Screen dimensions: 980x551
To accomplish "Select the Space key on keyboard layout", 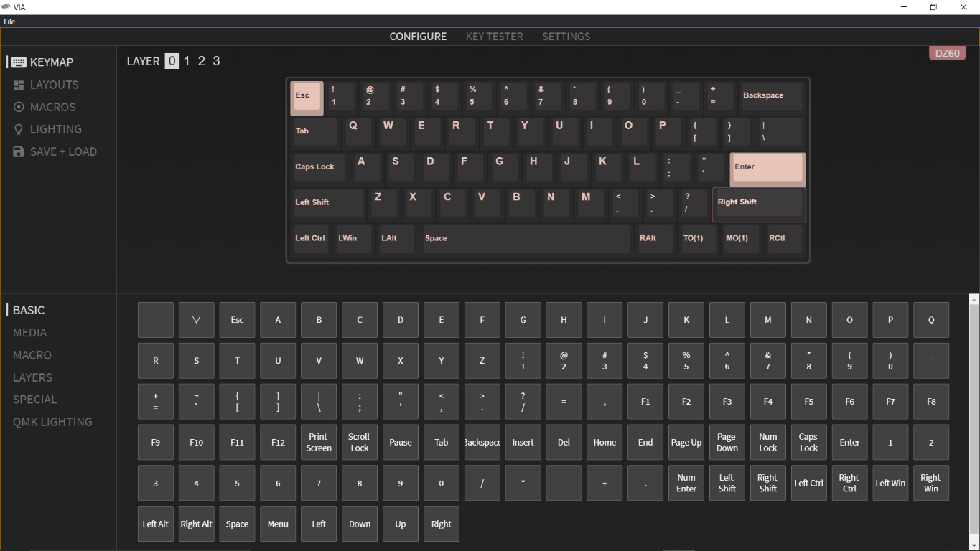I will coord(526,240).
